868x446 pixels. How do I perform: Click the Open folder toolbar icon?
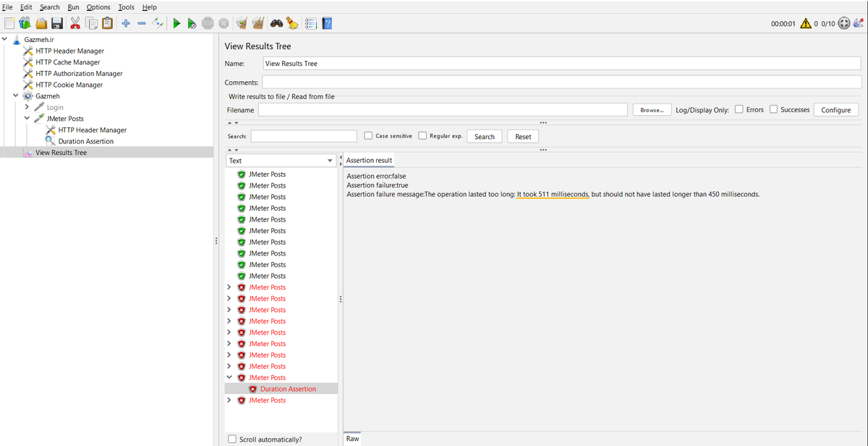click(x=42, y=23)
